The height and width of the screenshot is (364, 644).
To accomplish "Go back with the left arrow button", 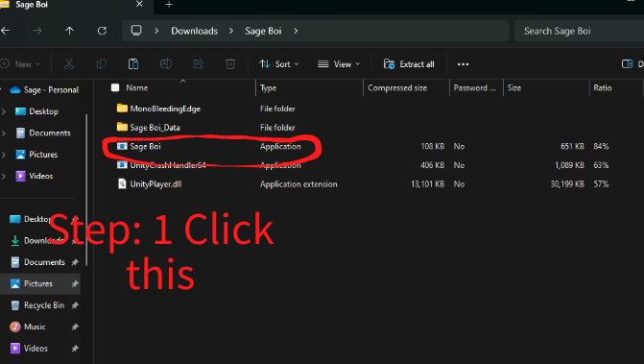I will click(5, 31).
